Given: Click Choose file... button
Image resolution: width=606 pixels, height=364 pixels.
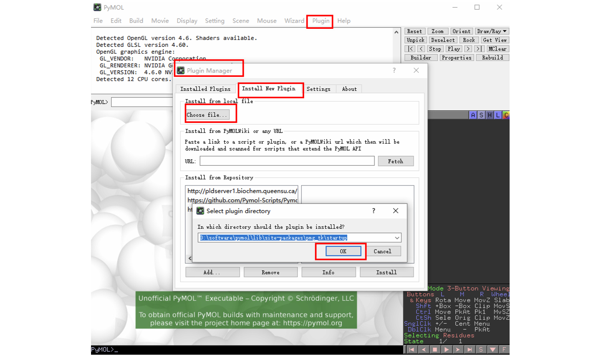Looking at the screenshot, I should pos(207,115).
